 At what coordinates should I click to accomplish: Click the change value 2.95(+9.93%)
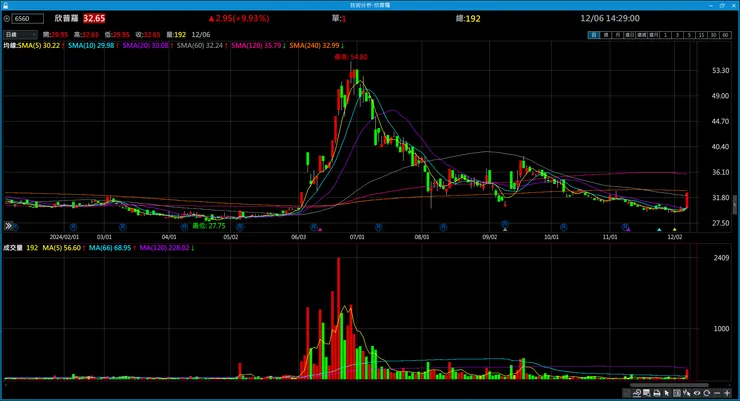pyautogui.click(x=239, y=18)
